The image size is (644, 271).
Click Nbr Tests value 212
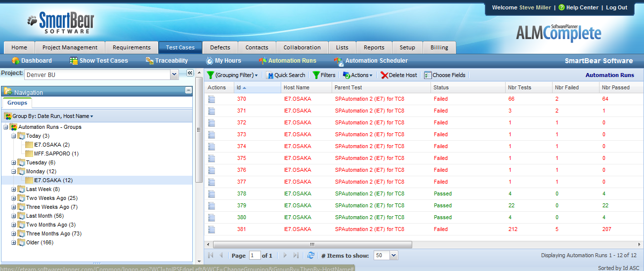pos(513,229)
